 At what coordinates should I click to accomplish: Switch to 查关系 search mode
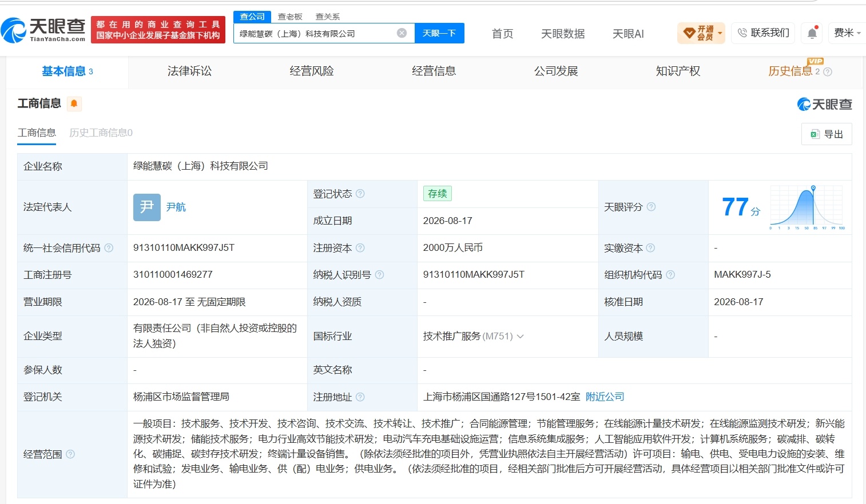(328, 17)
